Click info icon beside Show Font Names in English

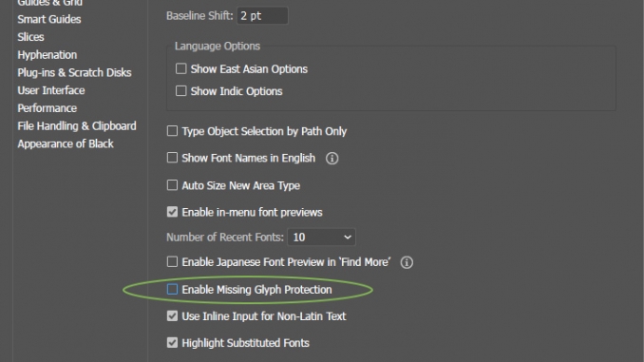pyautogui.click(x=331, y=158)
